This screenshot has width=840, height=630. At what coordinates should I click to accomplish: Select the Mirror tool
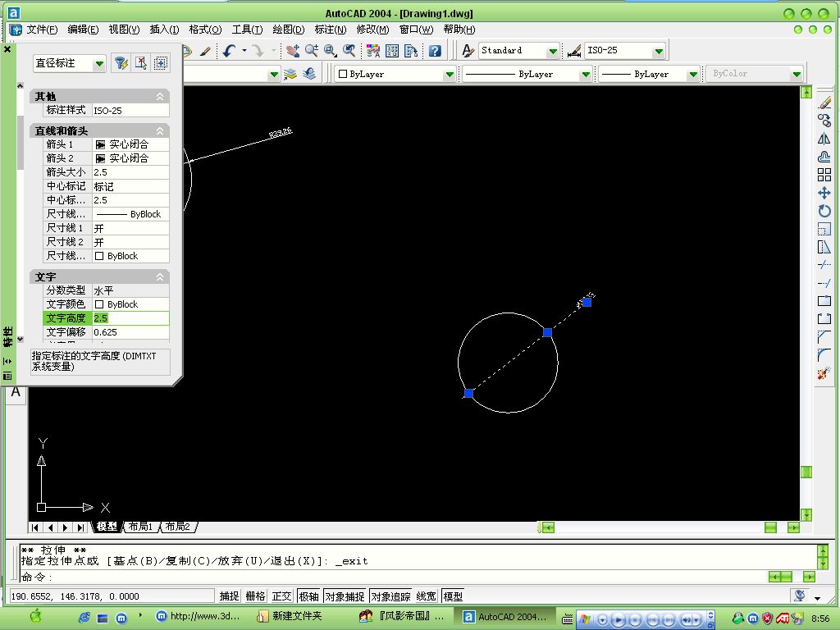coord(824,139)
